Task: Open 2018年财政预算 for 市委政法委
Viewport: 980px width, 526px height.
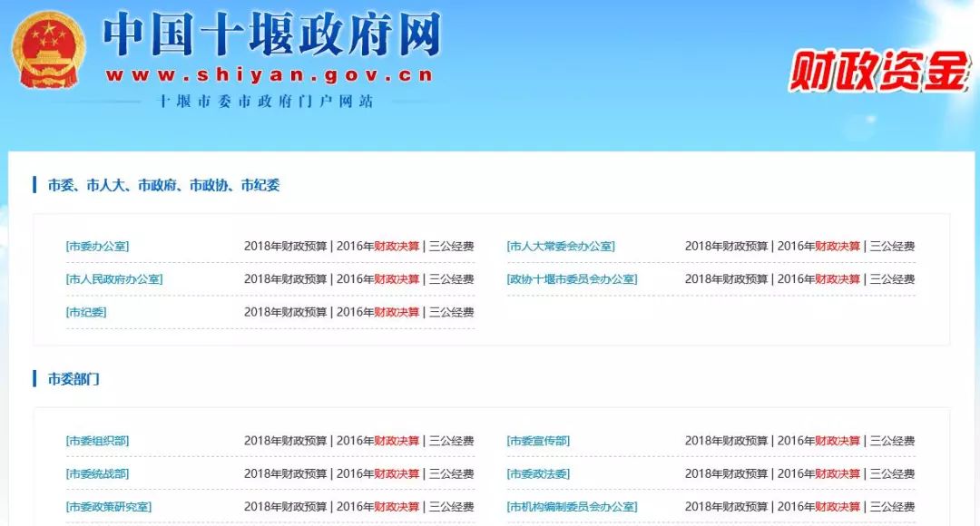Action: [x=726, y=474]
